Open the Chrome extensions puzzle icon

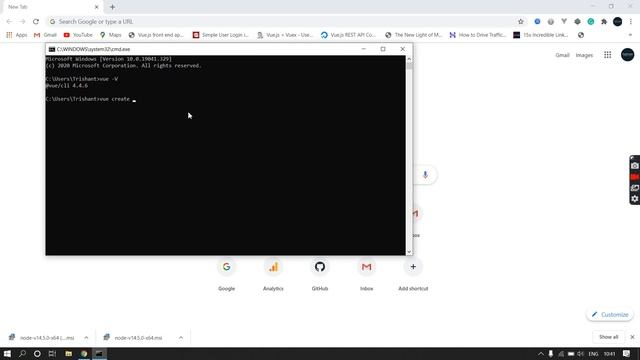click(x=604, y=22)
